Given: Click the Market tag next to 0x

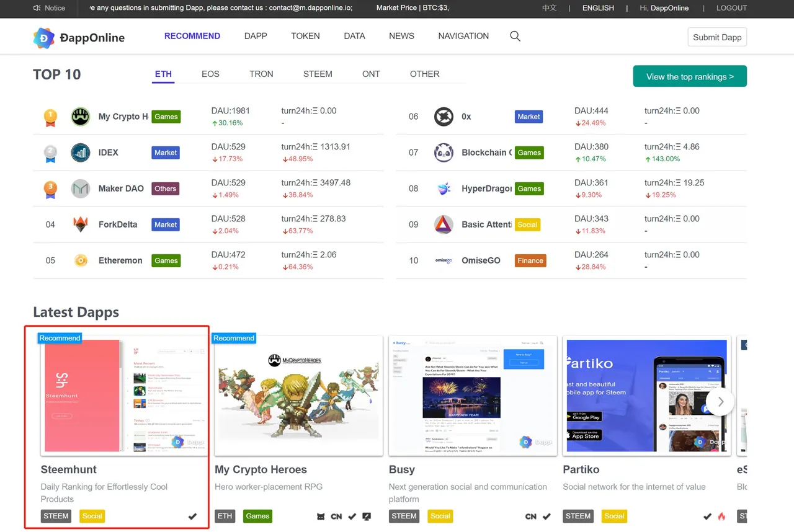Looking at the screenshot, I should pos(529,117).
